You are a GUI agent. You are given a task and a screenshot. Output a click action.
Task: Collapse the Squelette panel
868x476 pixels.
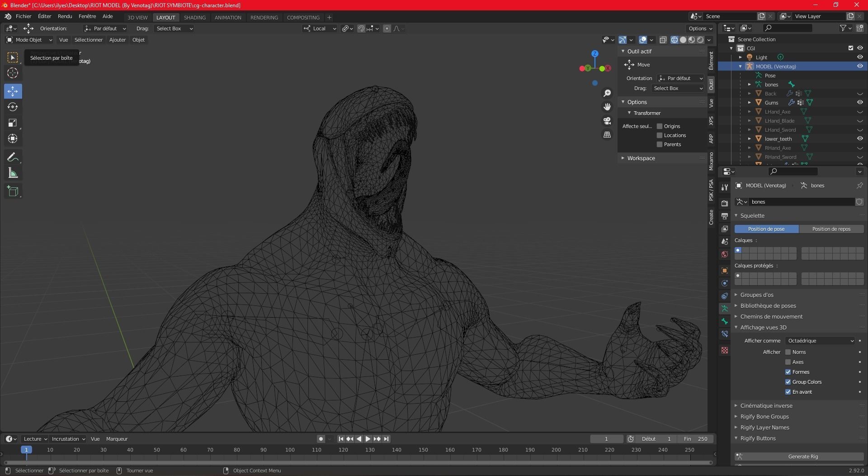[x=752, y=216]
